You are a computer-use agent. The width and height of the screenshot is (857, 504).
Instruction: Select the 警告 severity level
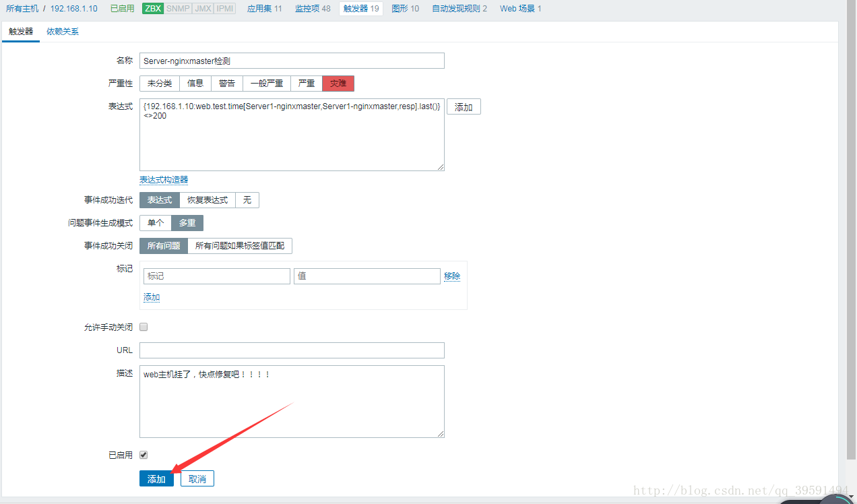coord(226,83)
